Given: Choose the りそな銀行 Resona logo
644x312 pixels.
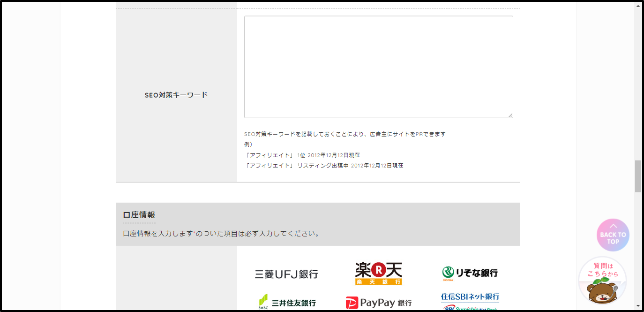Looking at the screenshot, I should click(x=470, y=273).
